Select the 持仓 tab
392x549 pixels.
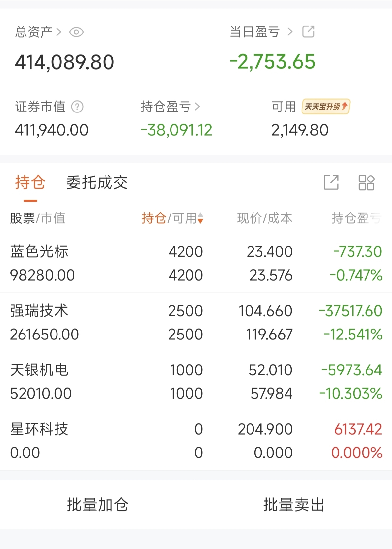[x=30, y=182]
